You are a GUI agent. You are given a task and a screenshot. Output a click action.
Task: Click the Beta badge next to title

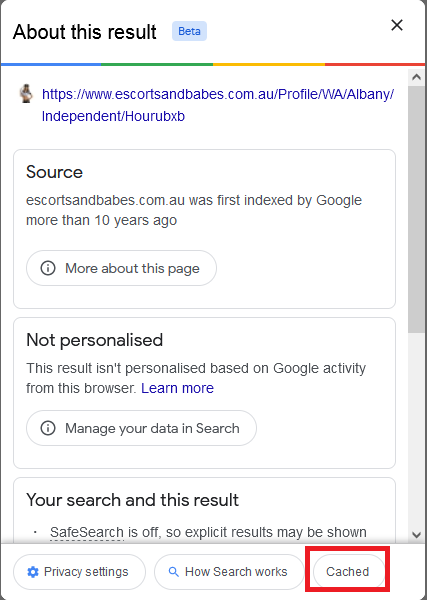pos(189,31)
